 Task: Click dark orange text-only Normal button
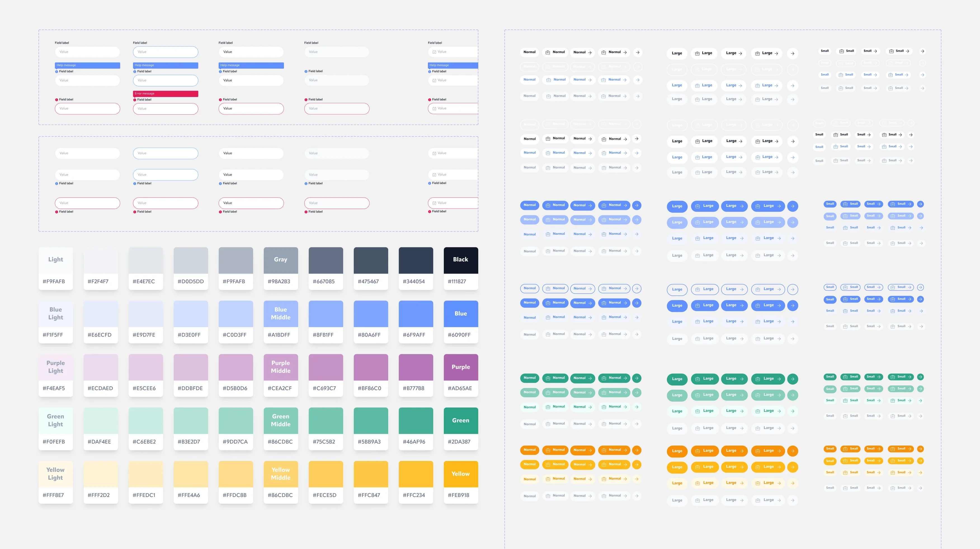click(529, 450)
